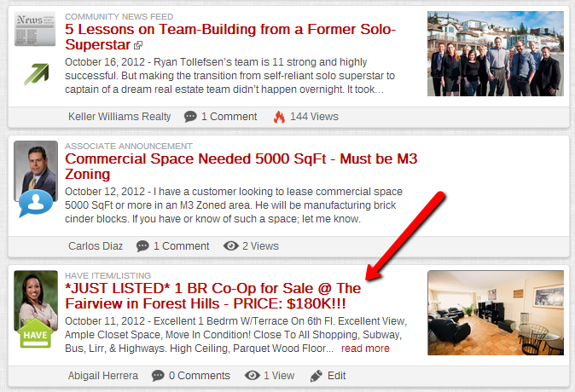Click Carlos Diaz profile photo

[36, 171]
